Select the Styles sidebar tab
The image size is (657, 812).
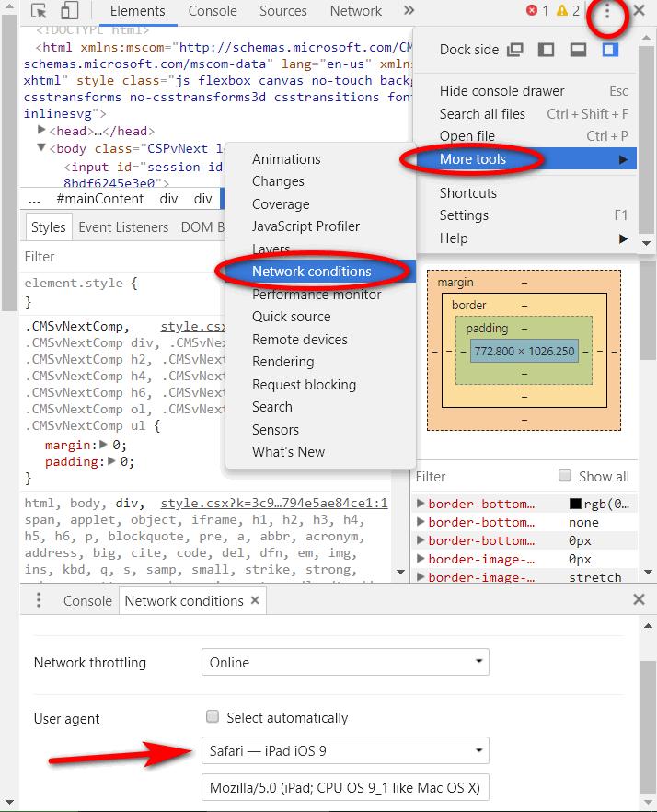coord(48,227)
